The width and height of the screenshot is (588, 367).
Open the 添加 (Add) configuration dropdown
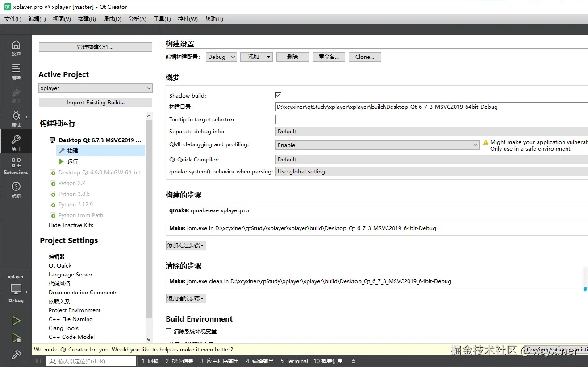pyautogui.click(x=256, y=57)
